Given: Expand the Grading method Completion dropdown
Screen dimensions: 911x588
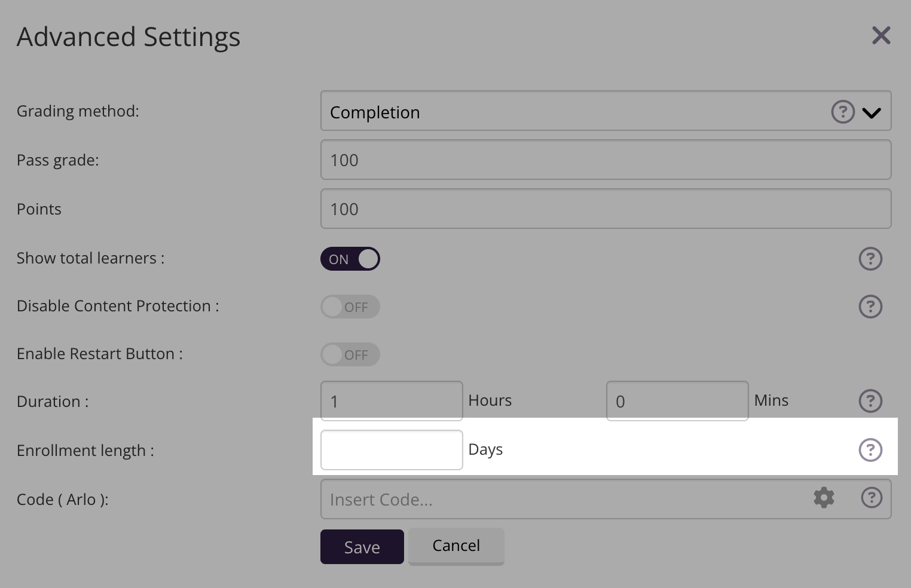Looking at the screenshot, I should tap(872, 112).
